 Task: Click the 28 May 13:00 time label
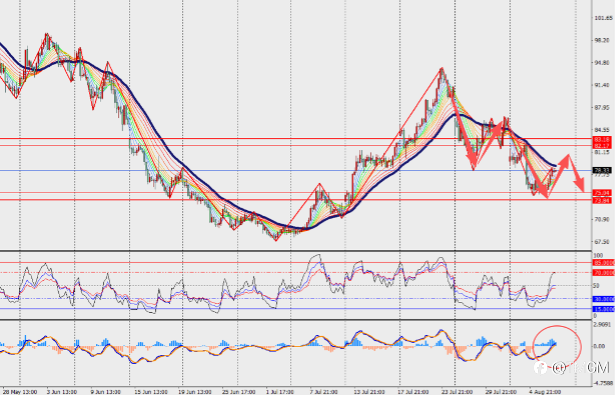point(20,392)
